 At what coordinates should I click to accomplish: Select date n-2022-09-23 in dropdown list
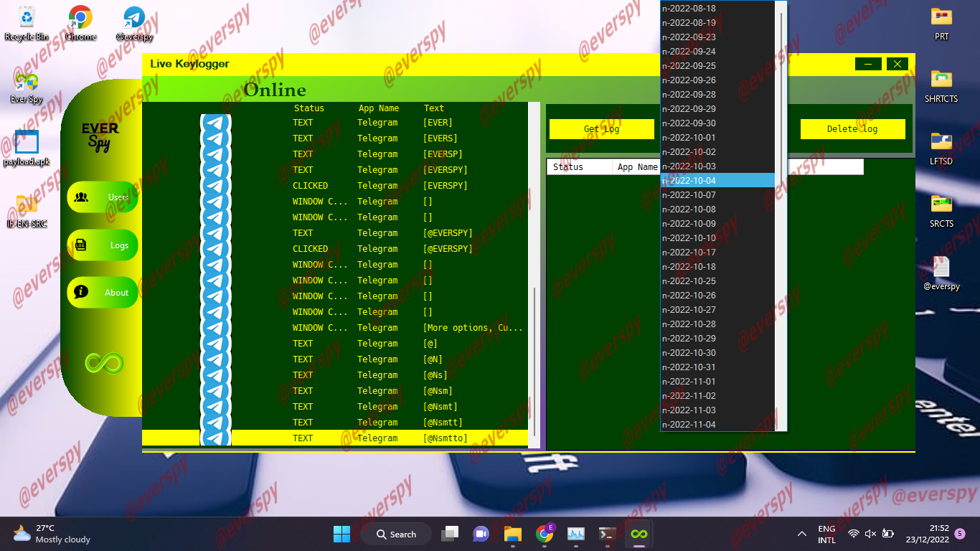pos(717,37)
